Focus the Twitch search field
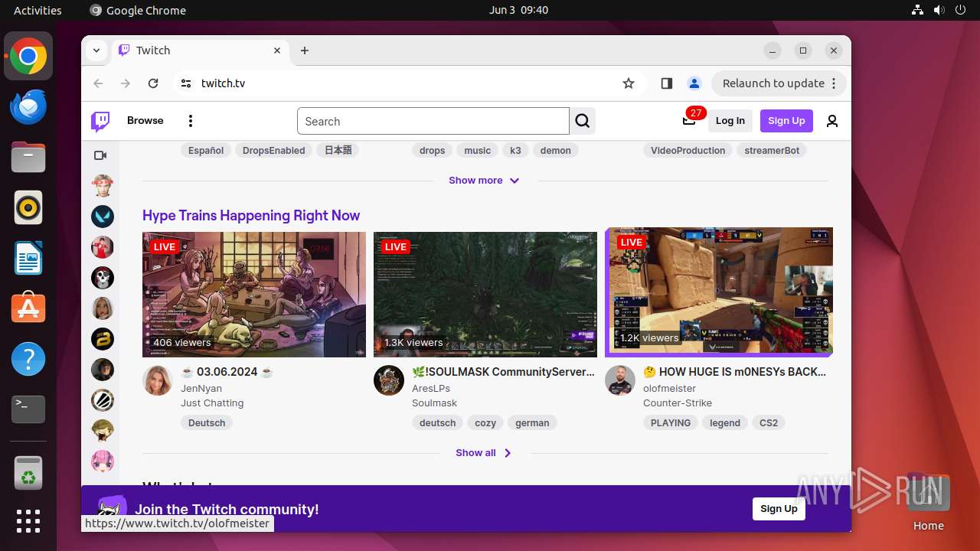 433,121
